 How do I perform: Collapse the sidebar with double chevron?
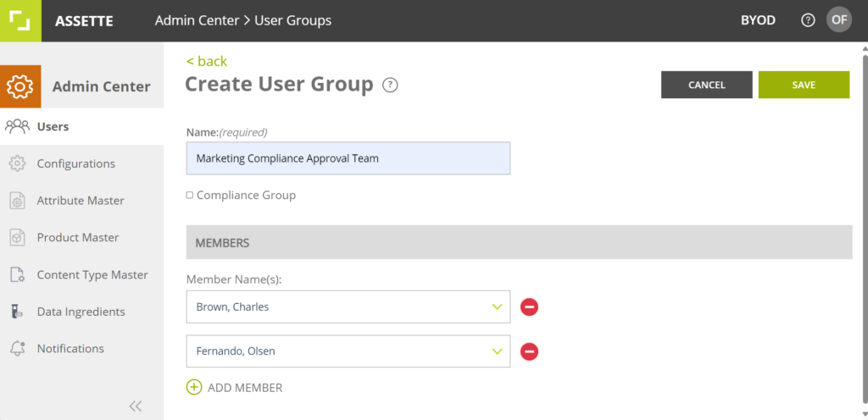[x=136, y=406]
